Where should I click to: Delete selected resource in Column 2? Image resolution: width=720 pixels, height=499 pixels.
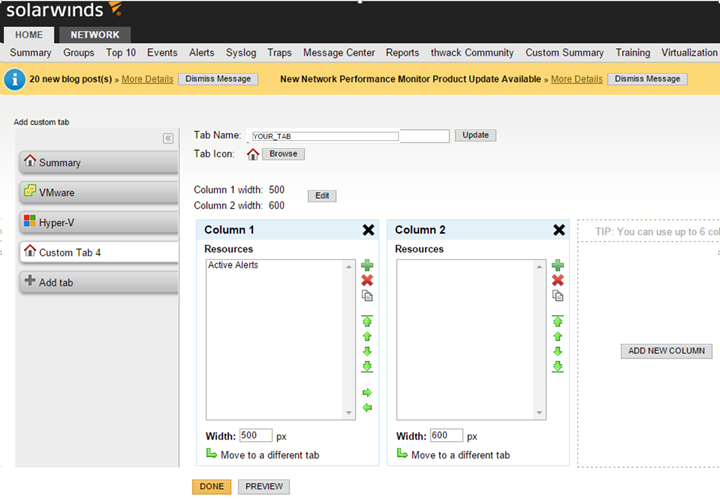coord(557,280)
